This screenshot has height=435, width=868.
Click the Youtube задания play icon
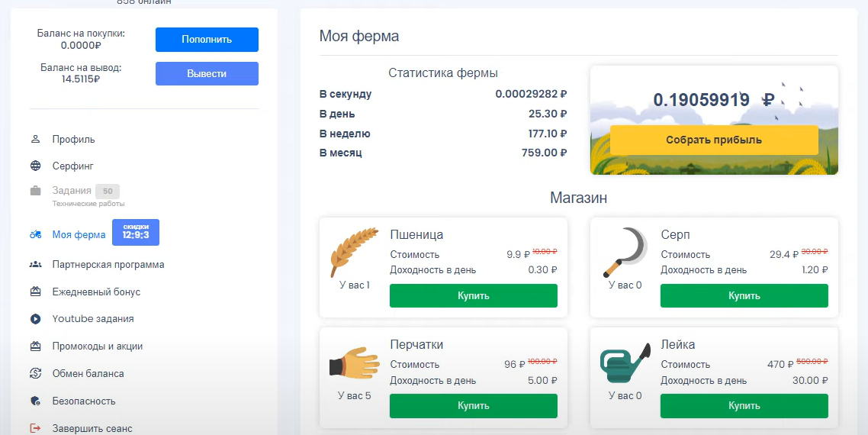coord(35,319)
